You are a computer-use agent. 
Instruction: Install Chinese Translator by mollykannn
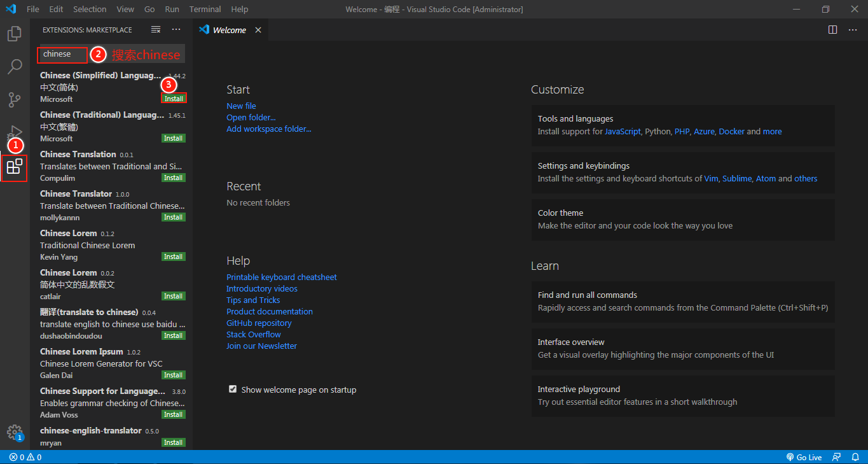[x=174, y=217]
